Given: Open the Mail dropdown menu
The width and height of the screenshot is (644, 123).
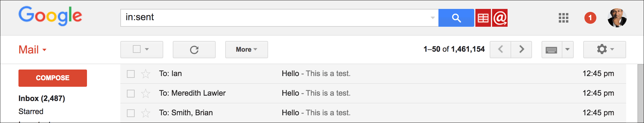Looking at the screenshot, I should click(x=32, y=50).
